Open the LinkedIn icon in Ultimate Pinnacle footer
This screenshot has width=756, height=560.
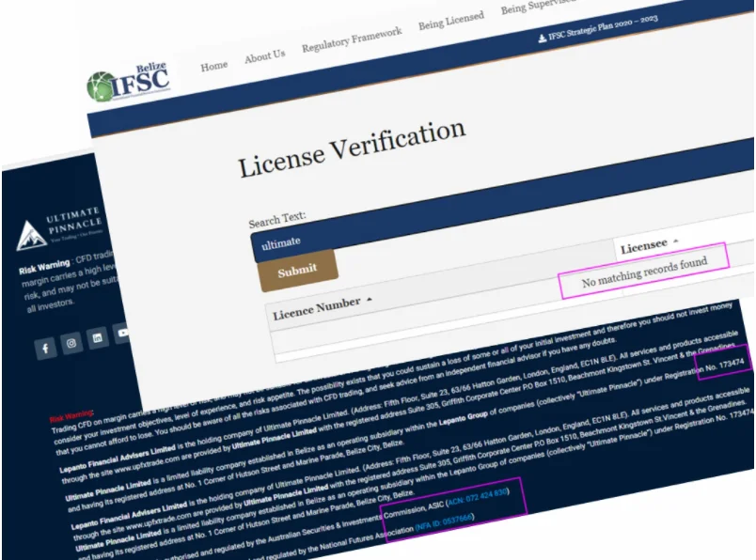pos(98,338)
